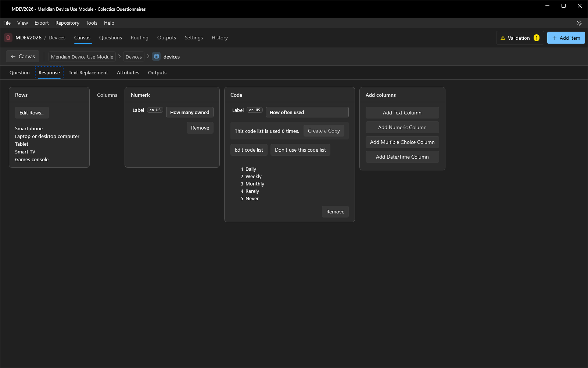Click Add Text Column
The height and width of the screenshot is (368, 588).
click(x=402, y=113)
